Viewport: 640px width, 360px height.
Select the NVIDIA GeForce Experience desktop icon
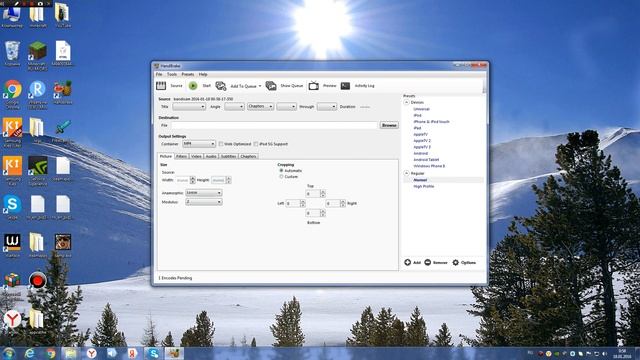(38, 166)
